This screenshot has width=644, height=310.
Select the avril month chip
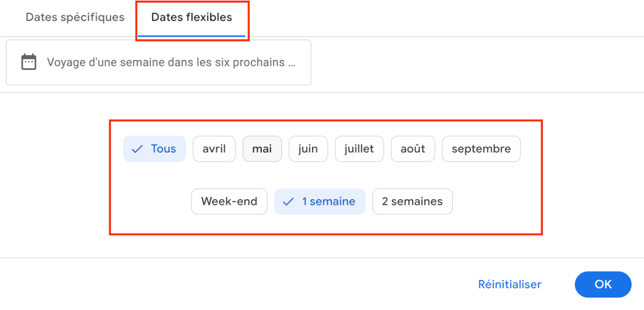[x=214, y=149]
